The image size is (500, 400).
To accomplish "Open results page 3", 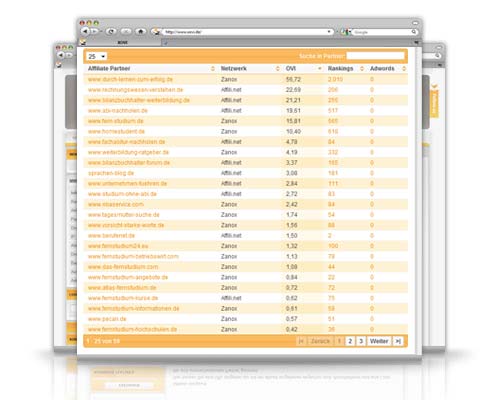I will coord(361,341).
